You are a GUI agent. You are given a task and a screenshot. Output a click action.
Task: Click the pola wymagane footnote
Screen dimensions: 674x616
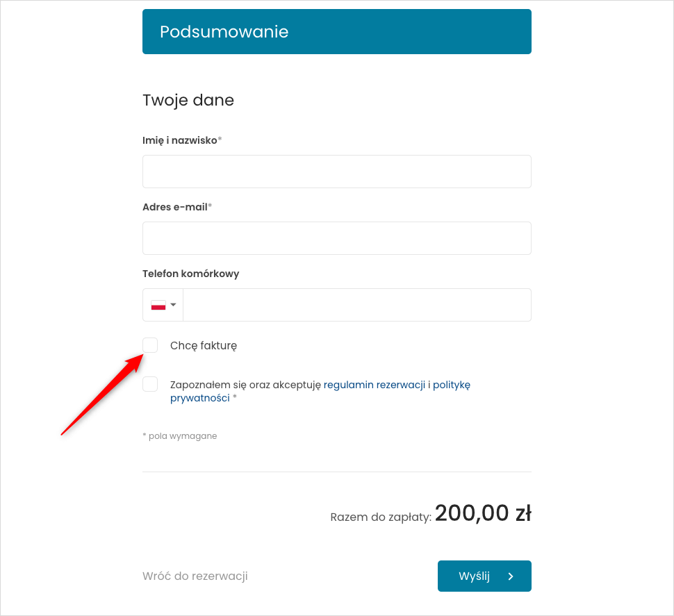tap(180, 436)
